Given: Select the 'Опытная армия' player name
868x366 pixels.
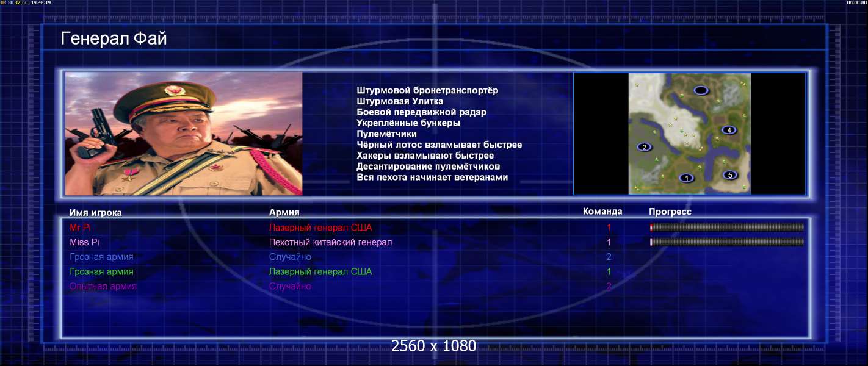Looking at the screenshot, I should (103, 286).
